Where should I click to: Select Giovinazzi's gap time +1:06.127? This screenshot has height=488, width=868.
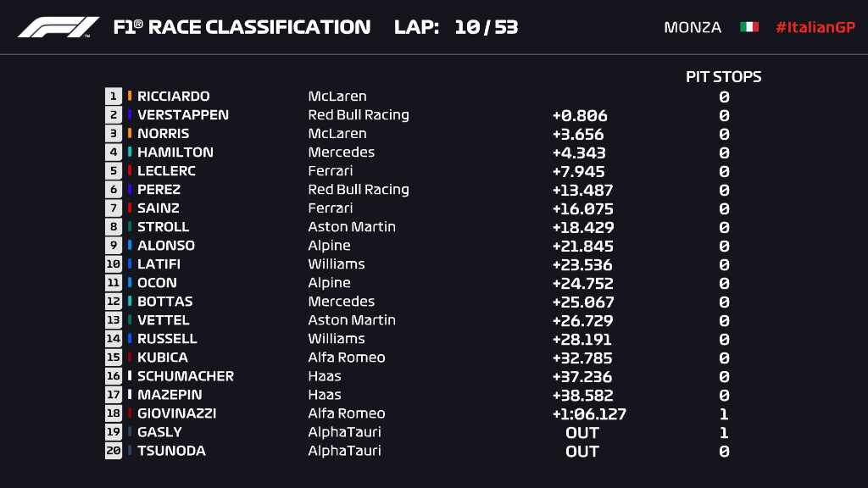(589, 414)
